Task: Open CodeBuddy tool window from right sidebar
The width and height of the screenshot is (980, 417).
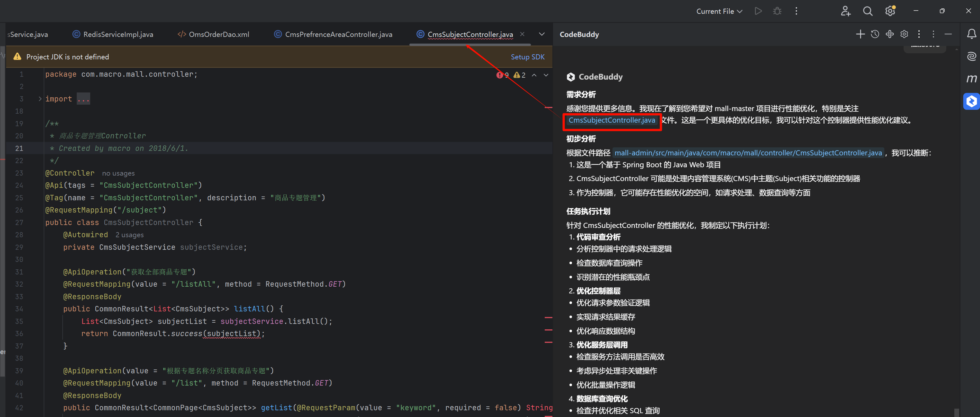Action: point(971,101)
